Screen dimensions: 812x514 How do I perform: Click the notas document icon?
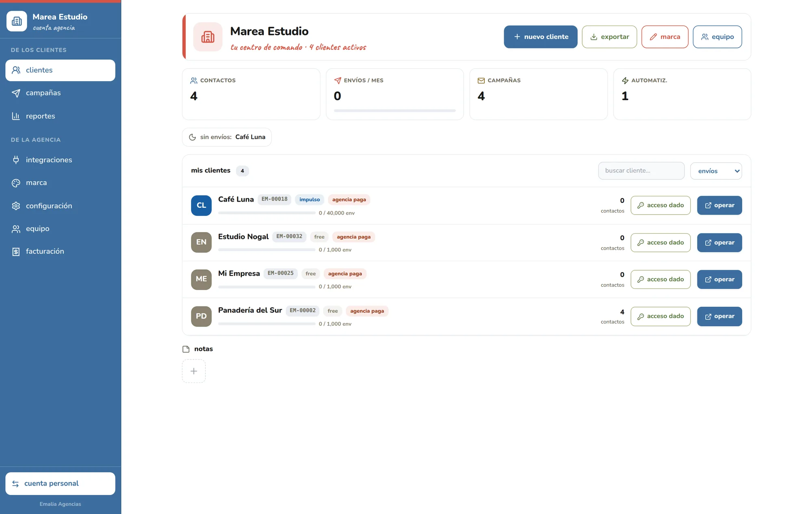click(186, 349)
